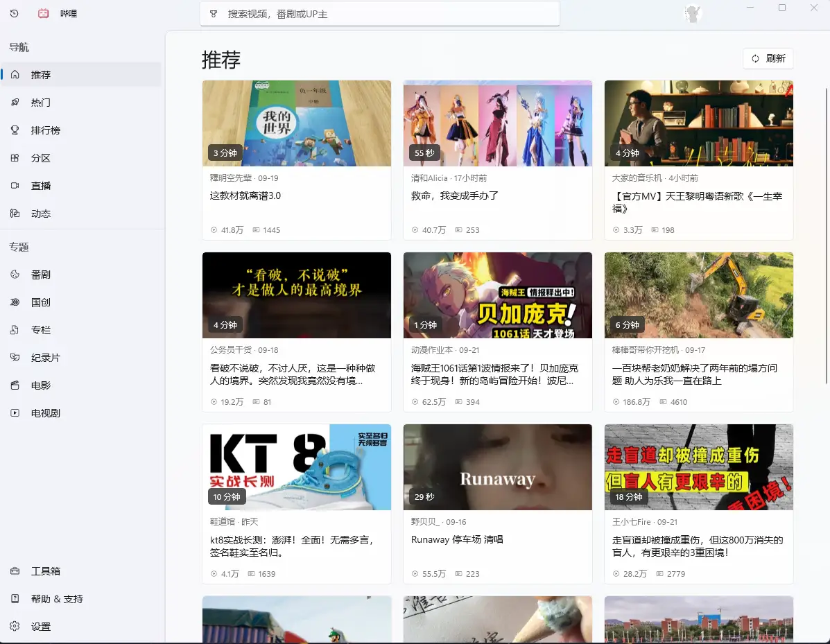Click the 纪录片 icon in sidebar

(15, 358)
